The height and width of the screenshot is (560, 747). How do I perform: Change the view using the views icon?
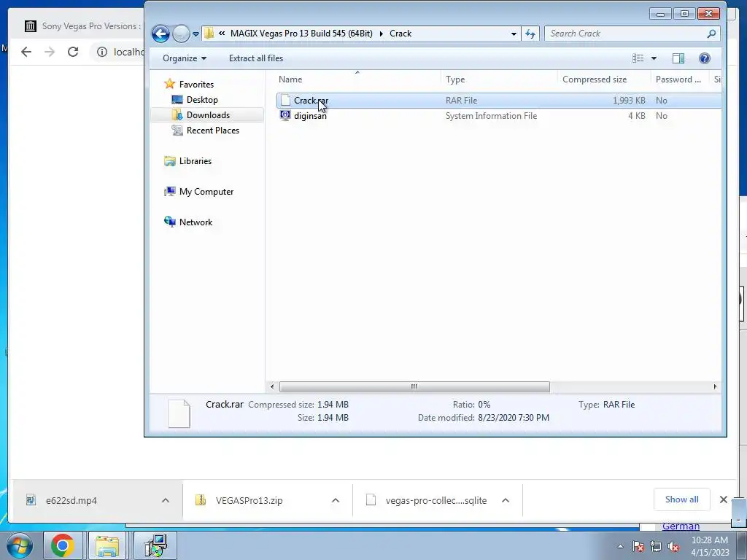(x=638, y=58)
